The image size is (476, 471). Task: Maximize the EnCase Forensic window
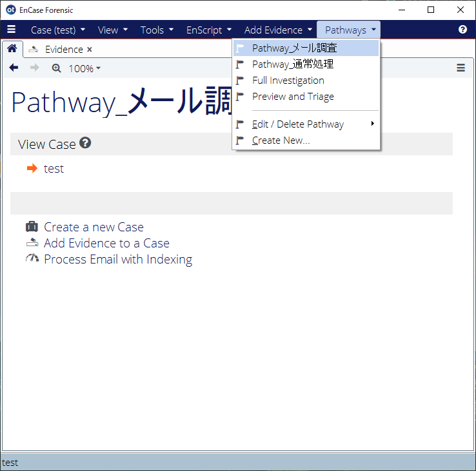coord(431,10)
